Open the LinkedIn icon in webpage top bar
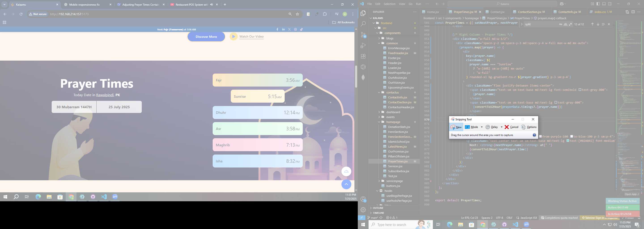 pyautogui.click(x=283, y=30)
